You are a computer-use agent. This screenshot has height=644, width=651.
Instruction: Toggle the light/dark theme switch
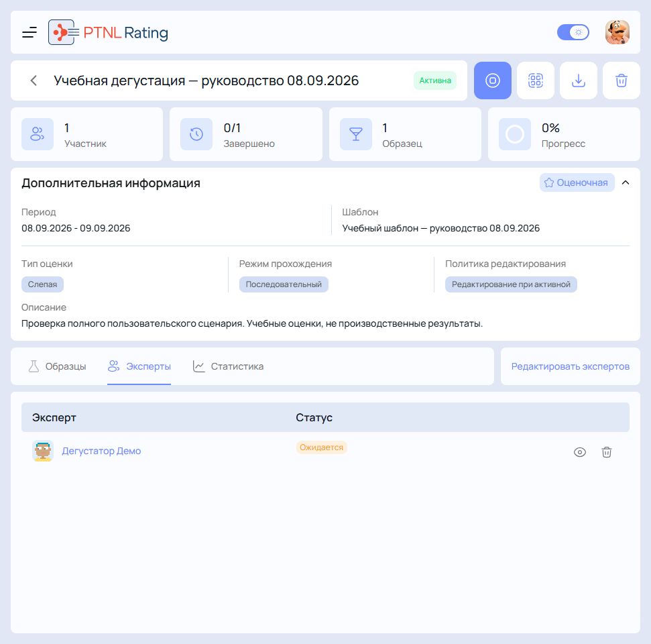pos(573,32)
